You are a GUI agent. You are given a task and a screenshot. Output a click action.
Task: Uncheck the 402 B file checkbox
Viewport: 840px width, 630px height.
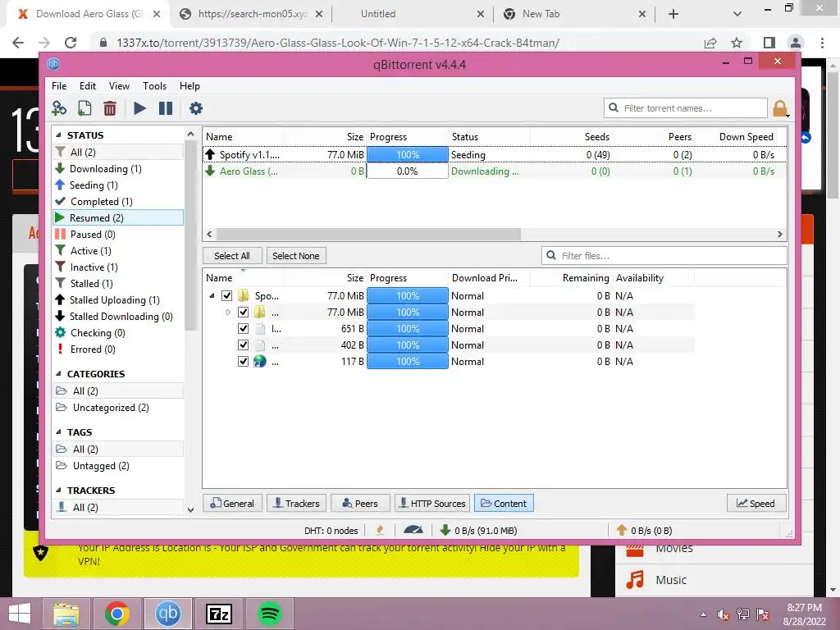pyautogui.click(x=243, y=345)
